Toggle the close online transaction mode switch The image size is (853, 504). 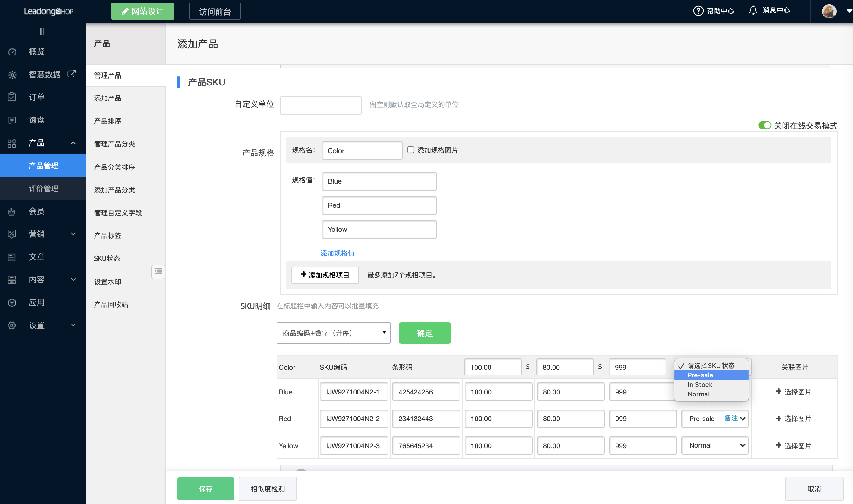764,125
